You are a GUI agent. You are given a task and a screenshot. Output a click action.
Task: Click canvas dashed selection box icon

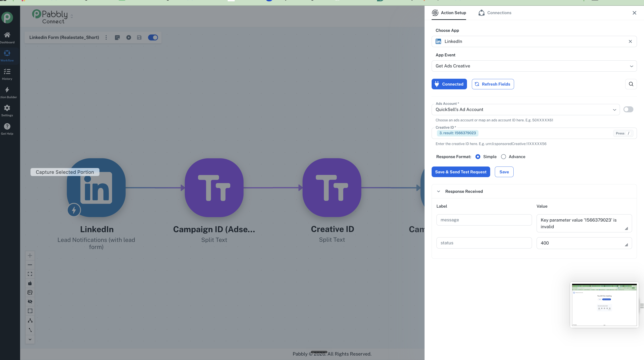30,311
